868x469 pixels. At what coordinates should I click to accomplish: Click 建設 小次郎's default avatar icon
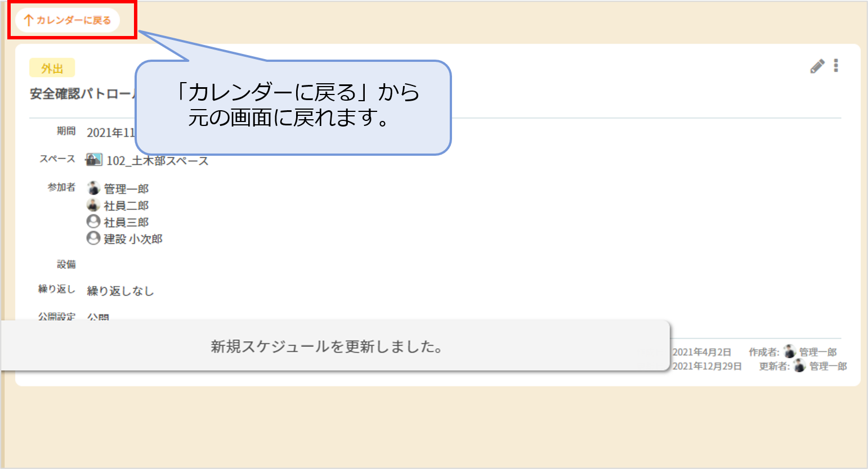pyautogui.click(x=93, y=238)
